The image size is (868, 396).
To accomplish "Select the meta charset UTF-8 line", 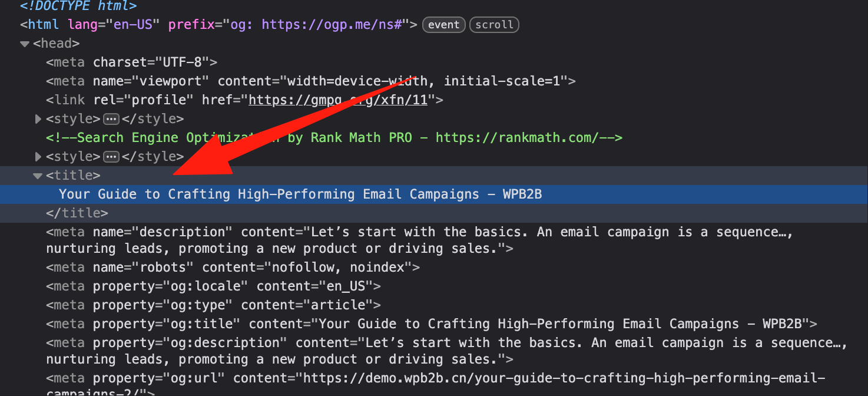I will pos(132,62).
